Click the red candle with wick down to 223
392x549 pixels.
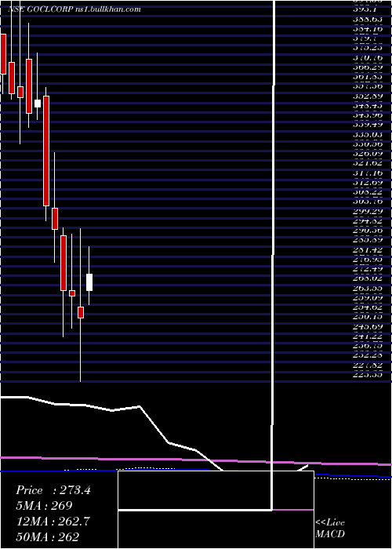pyautogui.click(x=81, y=312)
